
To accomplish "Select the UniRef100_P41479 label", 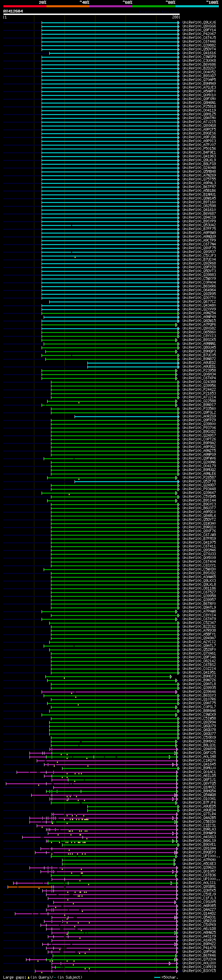I will click(199, 948).
